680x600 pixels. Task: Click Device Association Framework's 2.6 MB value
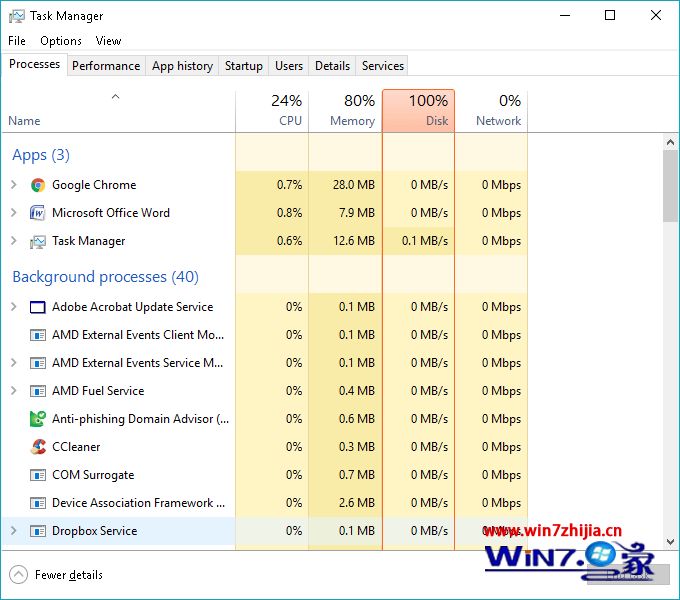(357, 502)
